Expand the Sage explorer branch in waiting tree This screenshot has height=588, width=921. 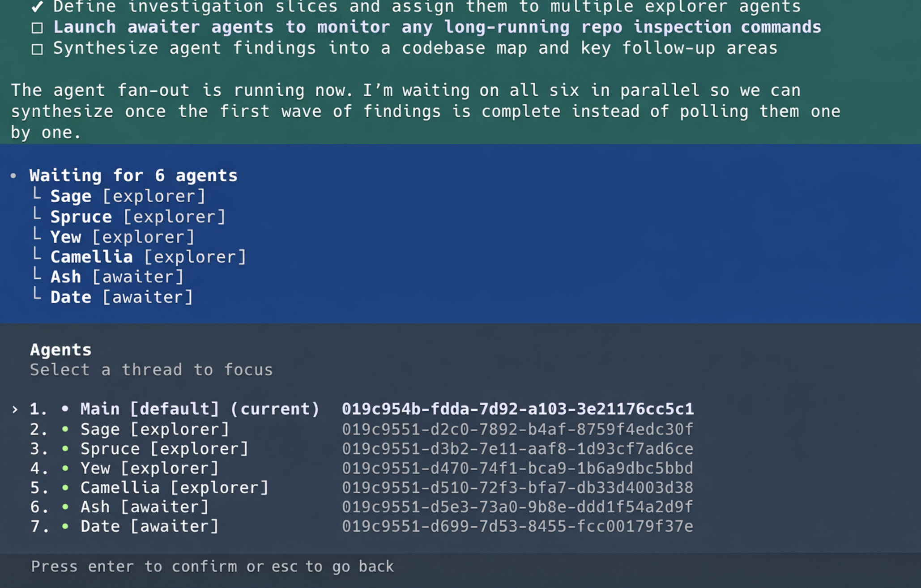[38, 195]
